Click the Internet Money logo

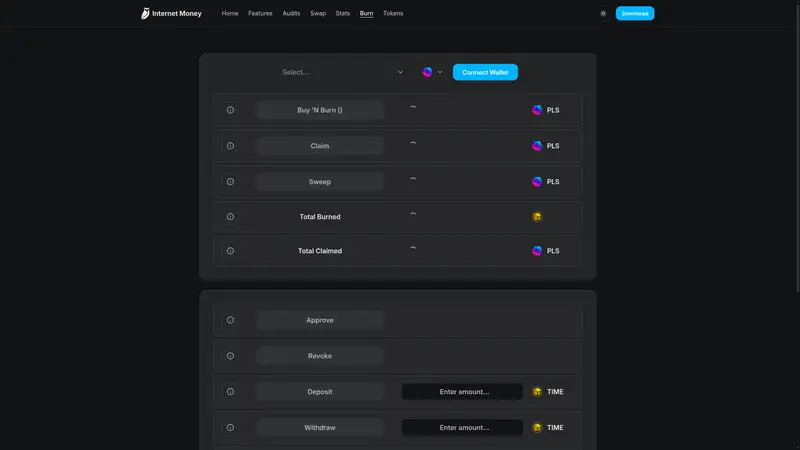(x=171, y=13)
